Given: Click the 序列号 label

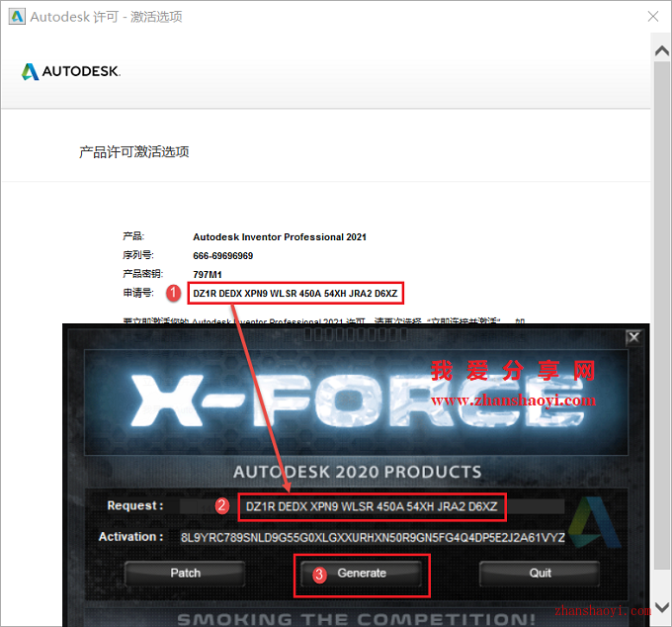Looking at the screenshot, I should point(138,255).
